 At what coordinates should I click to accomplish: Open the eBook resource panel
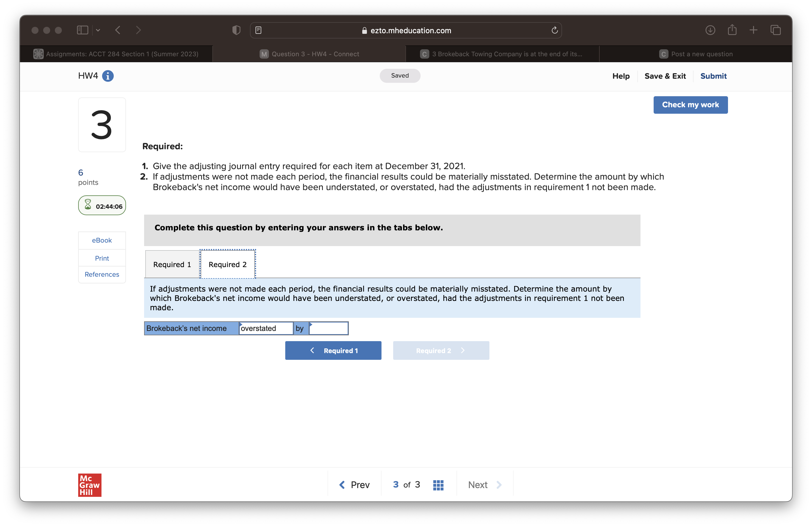click(x=101, y=240)
